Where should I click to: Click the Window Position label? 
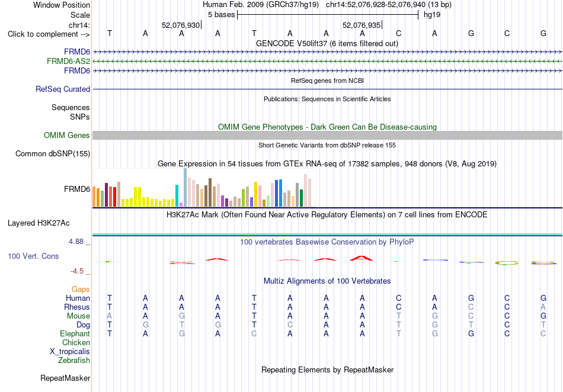[x=62, y=5]
